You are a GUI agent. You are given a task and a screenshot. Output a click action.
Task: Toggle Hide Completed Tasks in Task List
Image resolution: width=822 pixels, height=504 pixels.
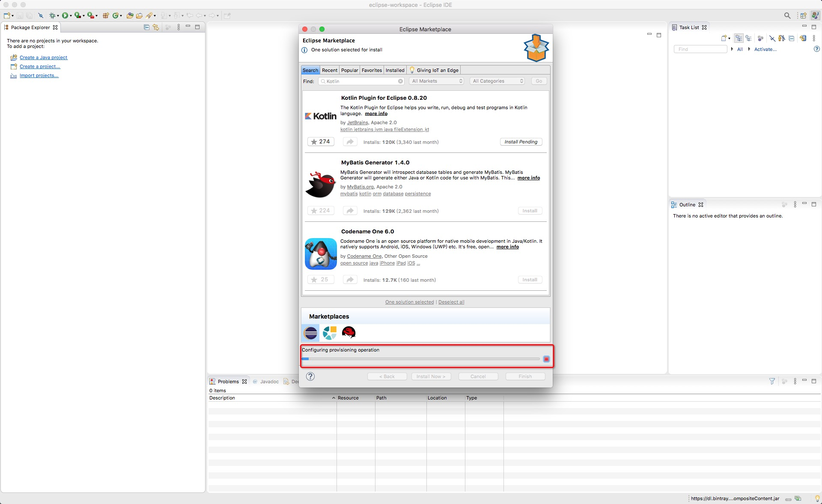click(x=772, y=38)
